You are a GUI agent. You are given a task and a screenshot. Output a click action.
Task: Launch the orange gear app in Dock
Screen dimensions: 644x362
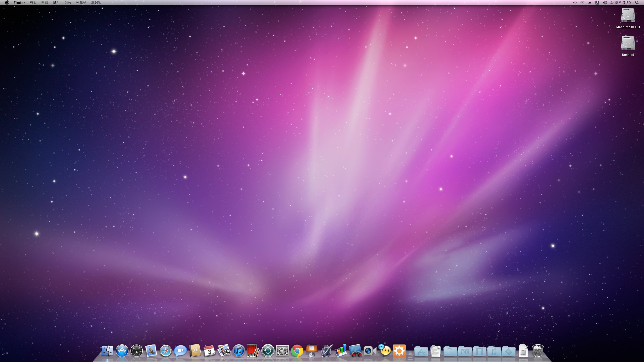pos(399,350)
